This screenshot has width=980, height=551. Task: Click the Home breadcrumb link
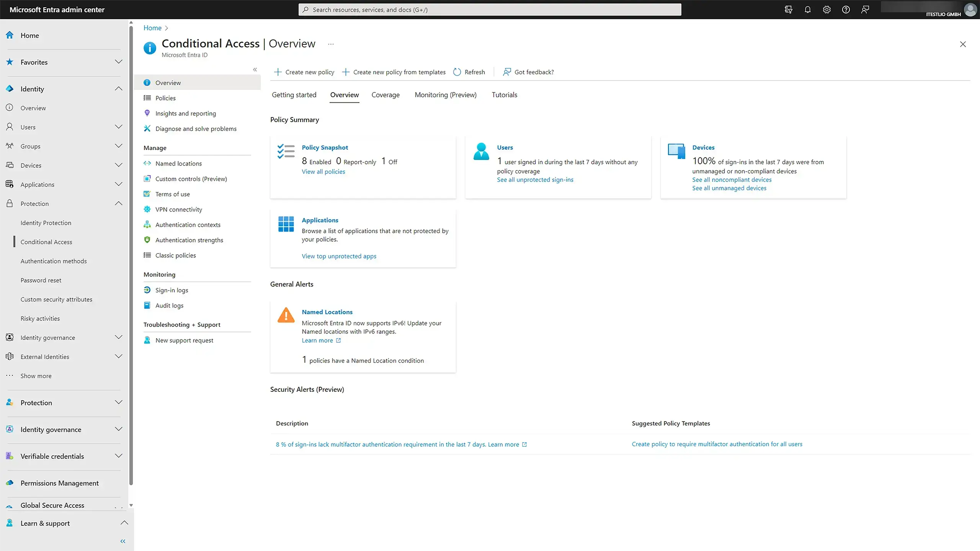coord(152,28)
